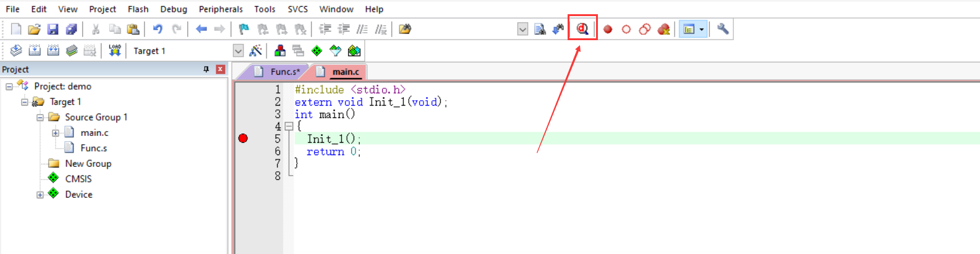This screenshot has height=254, width=980.
Task: Paste from the clipboard
Action: (133, 29)
